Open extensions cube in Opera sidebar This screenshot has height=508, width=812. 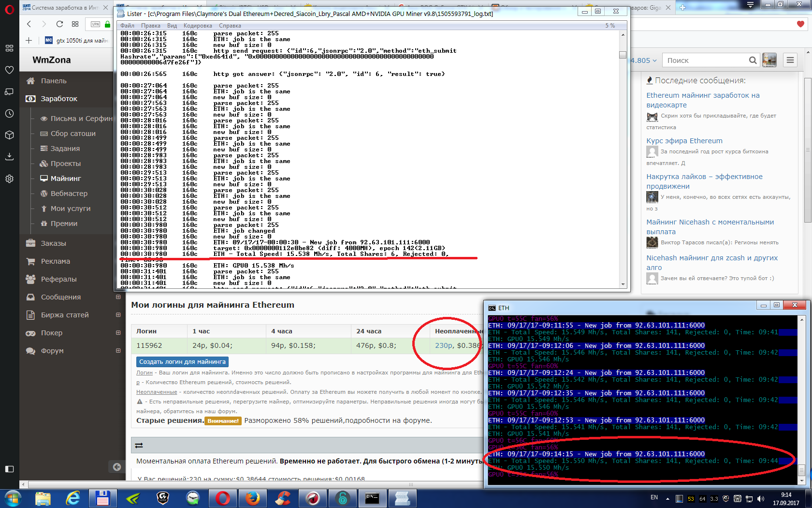(x=9, y=135)
